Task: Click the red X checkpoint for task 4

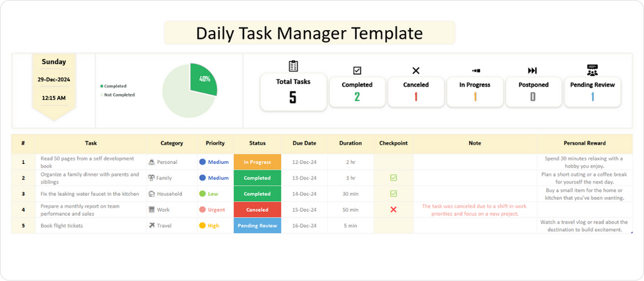Action: click(393, 209)
